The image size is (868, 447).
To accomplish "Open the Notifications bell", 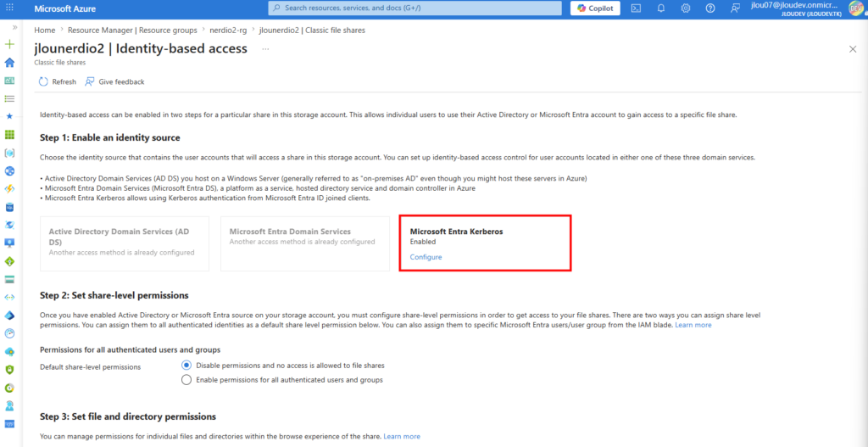I will coord(661,8).
